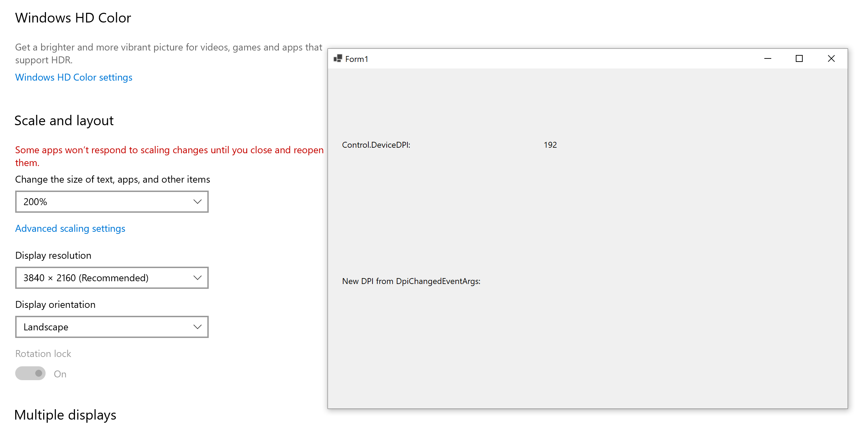Maximize the Form1 window
Screen dimensions: 868x431
[799, 58]
